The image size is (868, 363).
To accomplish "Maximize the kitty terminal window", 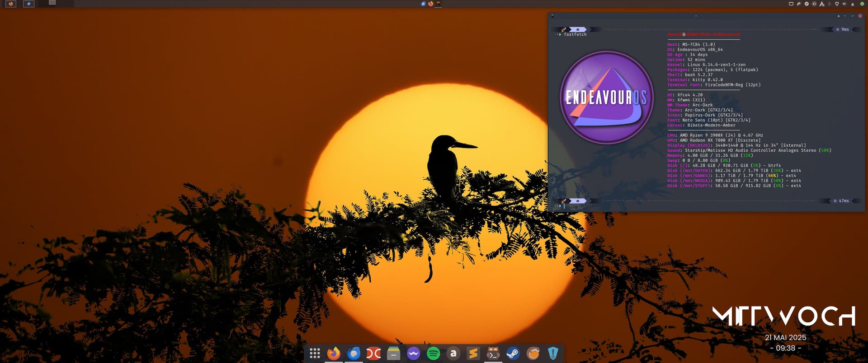I will tap(853, 16).
